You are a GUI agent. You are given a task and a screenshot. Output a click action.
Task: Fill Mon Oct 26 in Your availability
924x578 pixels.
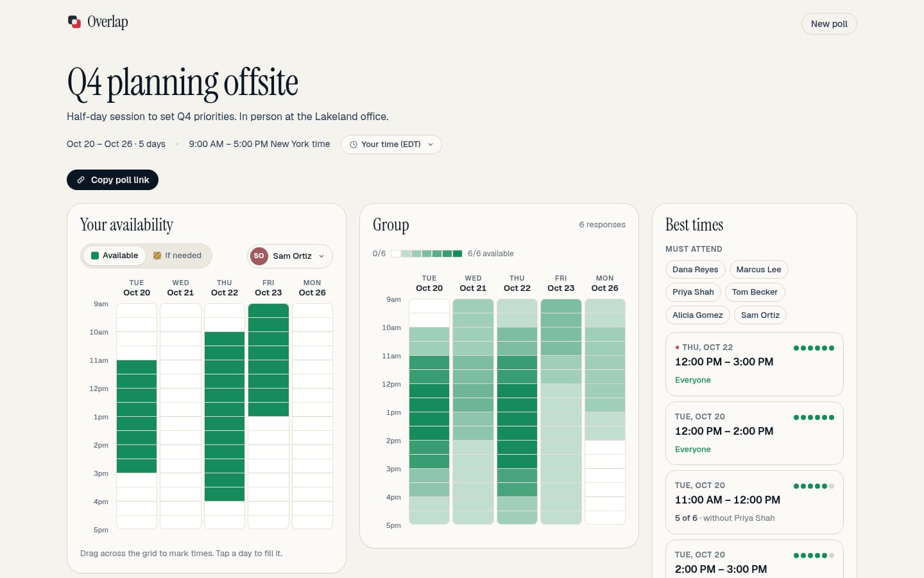pyautogui.click(x=312, y=288)
